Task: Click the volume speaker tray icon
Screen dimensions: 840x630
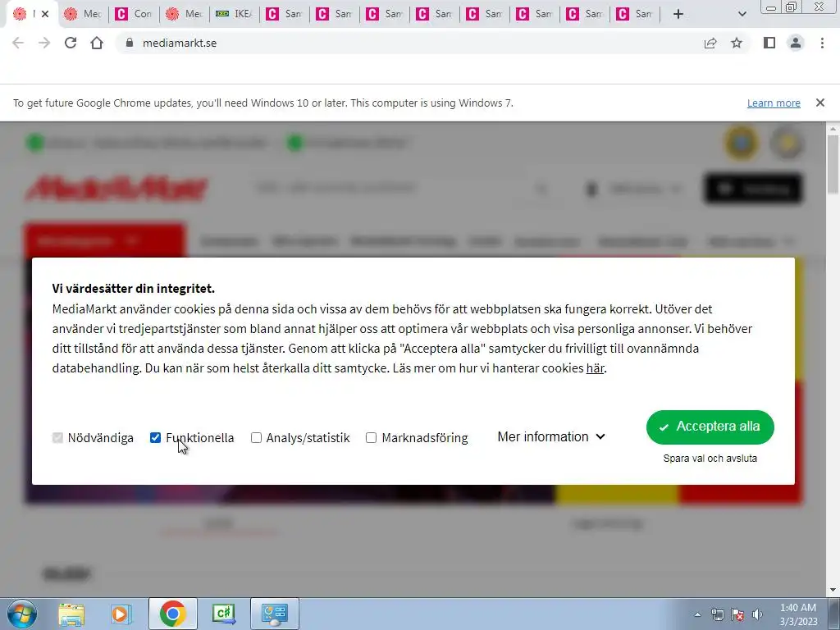Action: pos(757,614)
